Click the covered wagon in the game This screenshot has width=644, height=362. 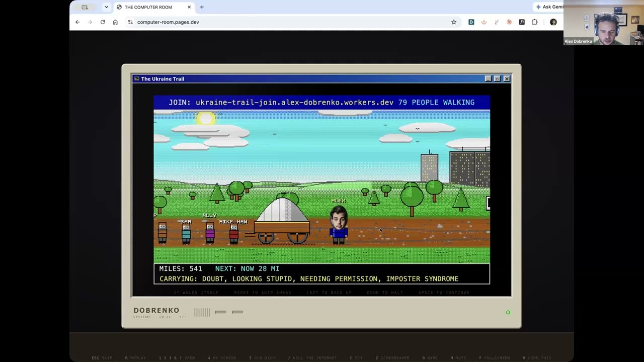point(281,220)
